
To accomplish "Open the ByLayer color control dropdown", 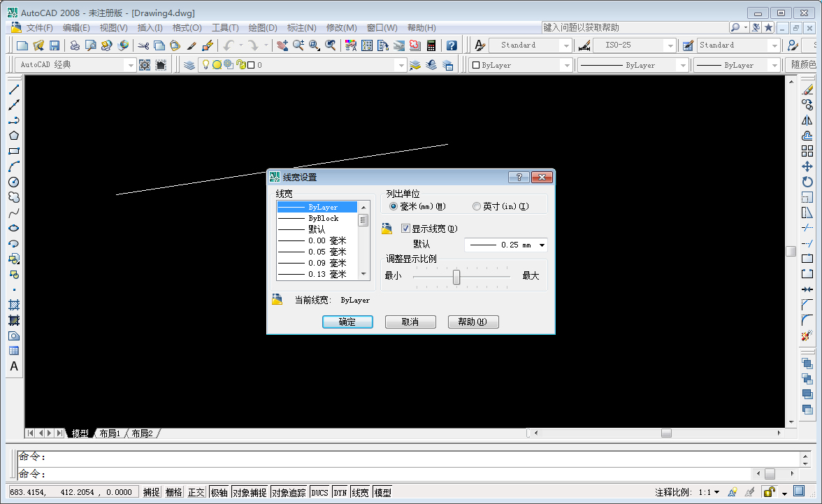I will (568, 64).
